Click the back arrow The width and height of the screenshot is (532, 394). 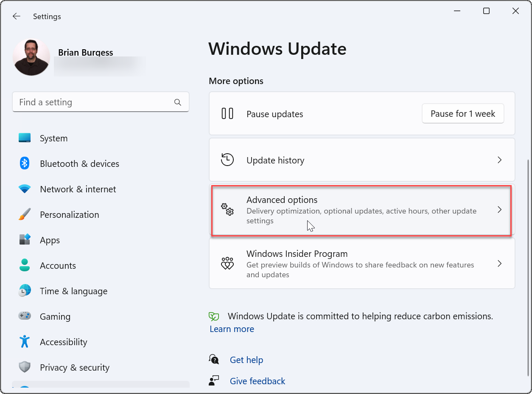[x=16, y=16]
